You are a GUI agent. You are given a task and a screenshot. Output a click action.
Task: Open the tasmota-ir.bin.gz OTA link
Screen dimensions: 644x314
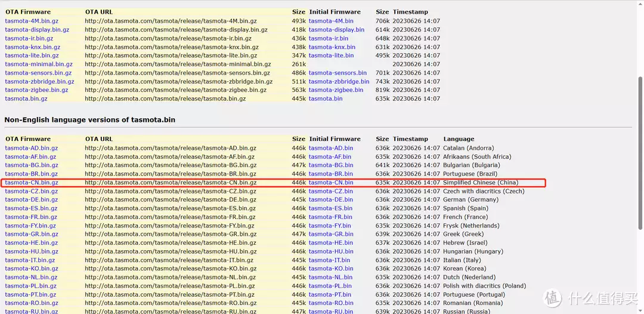[x=29, y=38]
